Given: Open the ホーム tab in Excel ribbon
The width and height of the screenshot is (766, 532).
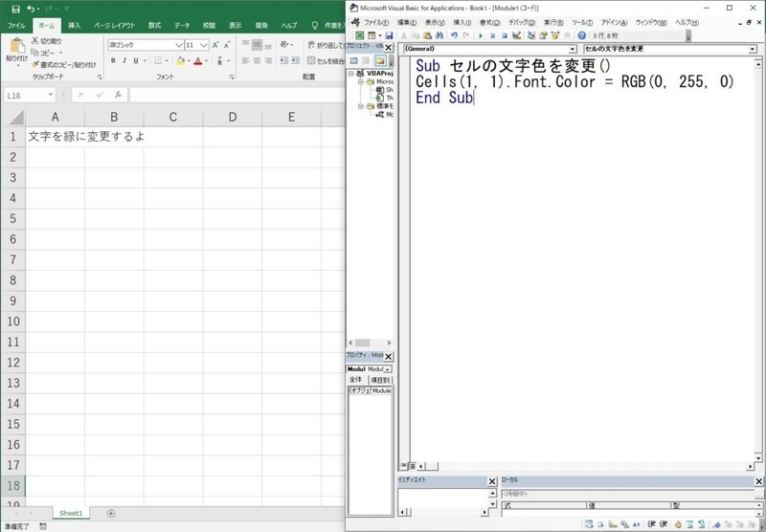Looking at the screenshot, I should coord(47,26).
